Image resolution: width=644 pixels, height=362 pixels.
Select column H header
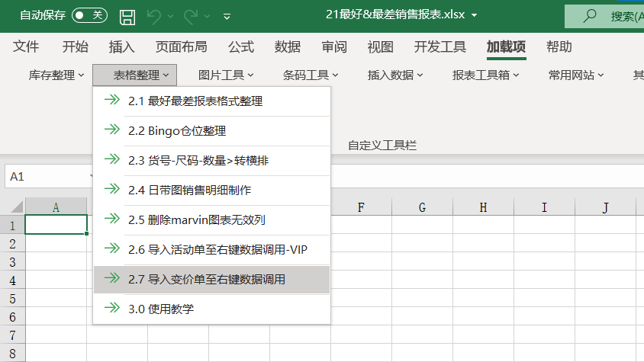point(484,207)
